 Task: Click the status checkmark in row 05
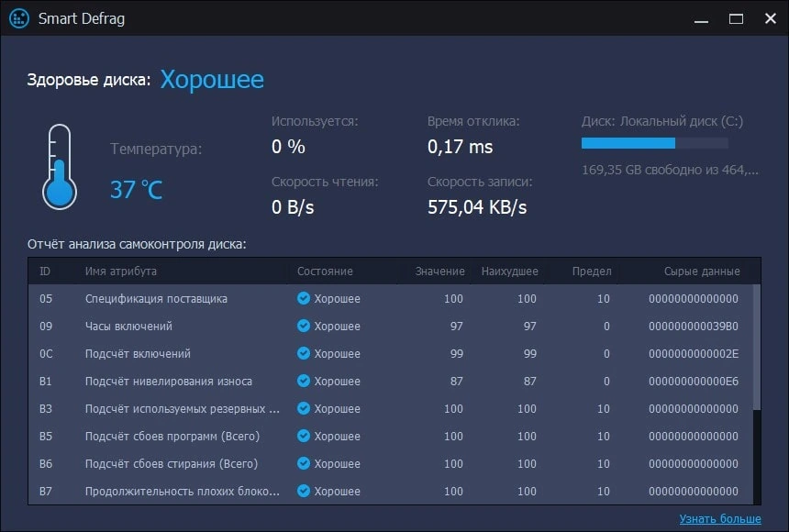click(304, 298)
